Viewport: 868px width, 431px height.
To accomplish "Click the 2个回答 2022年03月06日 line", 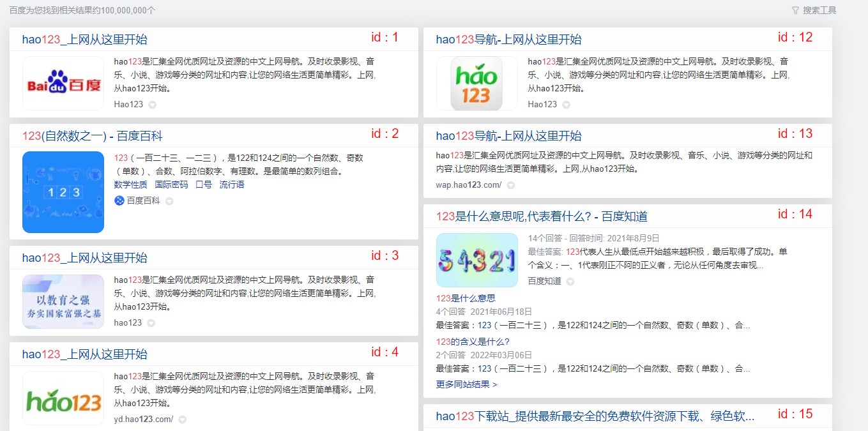I will point(484,355).
